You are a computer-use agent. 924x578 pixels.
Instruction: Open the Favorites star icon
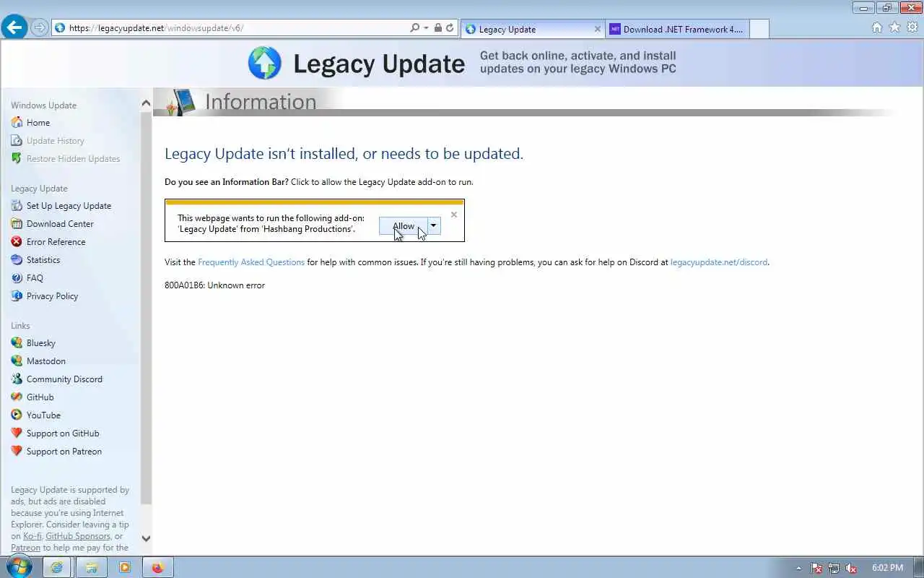(x=894, y=27)
